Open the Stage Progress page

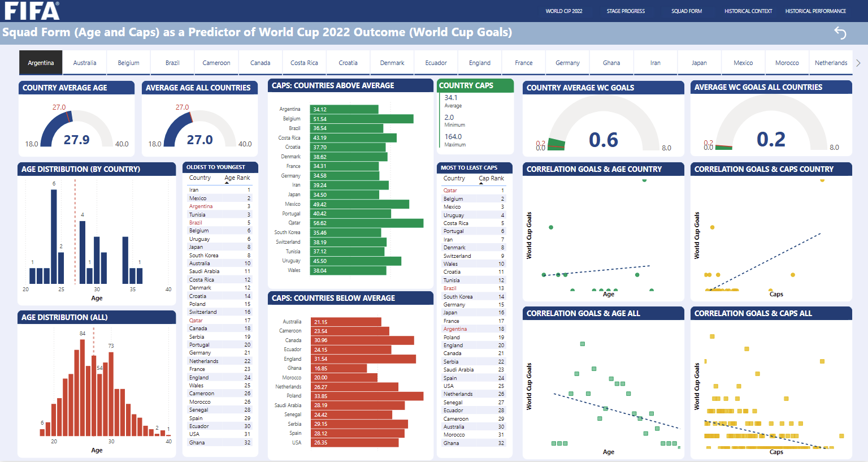(x=626, y=11)
